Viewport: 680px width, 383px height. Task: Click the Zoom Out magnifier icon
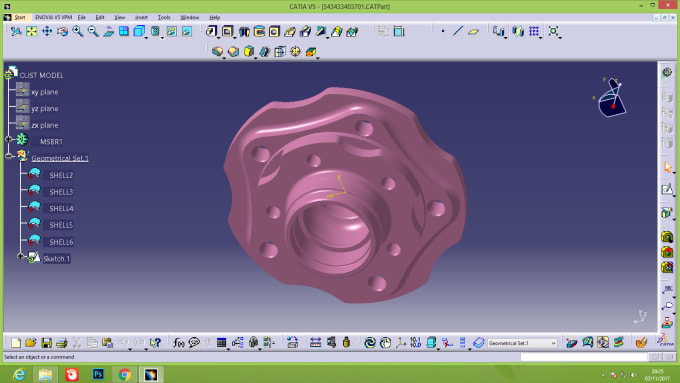pyautogui.click(x=93, y=31)
